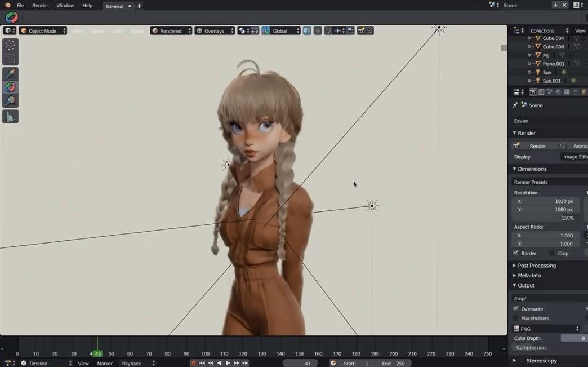Open the Overlays dropdown
The height and width of the screenshot is (367, 588).
(x=215, y=31)
